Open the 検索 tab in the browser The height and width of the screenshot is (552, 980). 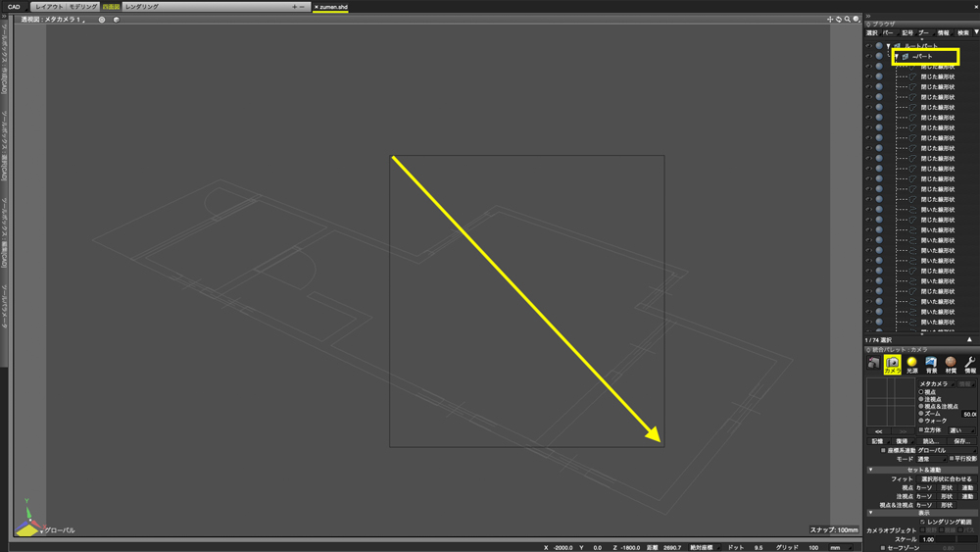tap(963, 33)
